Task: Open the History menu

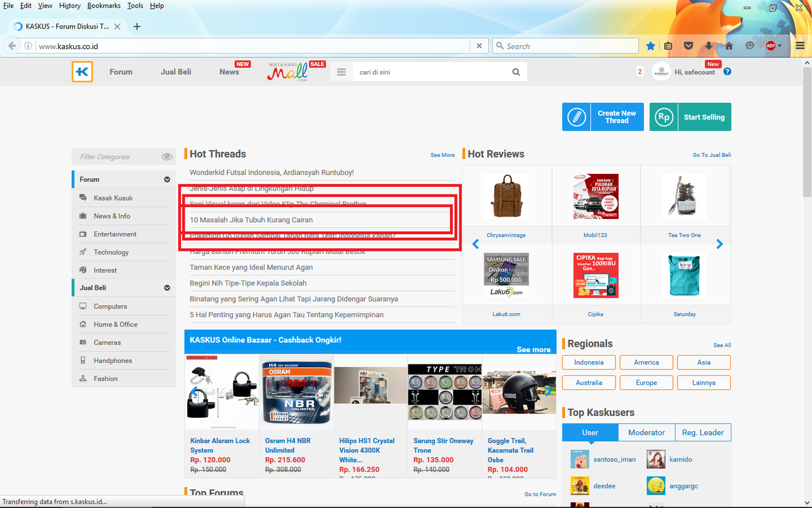Action: pyautogui.click(x=70, y=6)
